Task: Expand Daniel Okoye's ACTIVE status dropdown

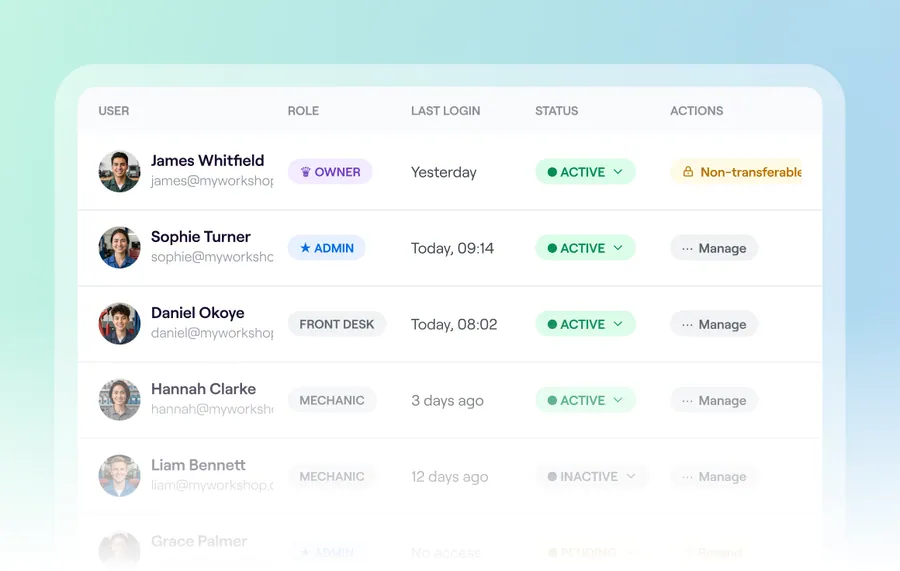Action: pyautogui.click(x=585, y=324)
